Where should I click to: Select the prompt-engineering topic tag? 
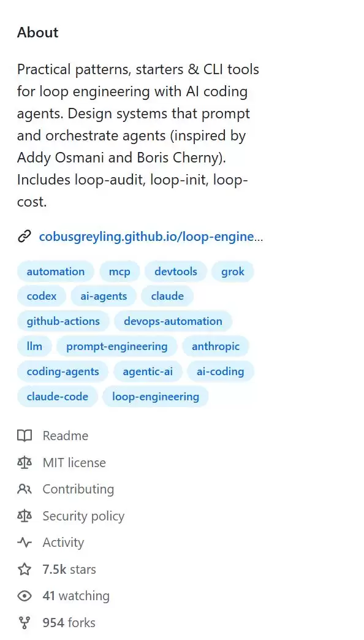click(x=116, y=346)
